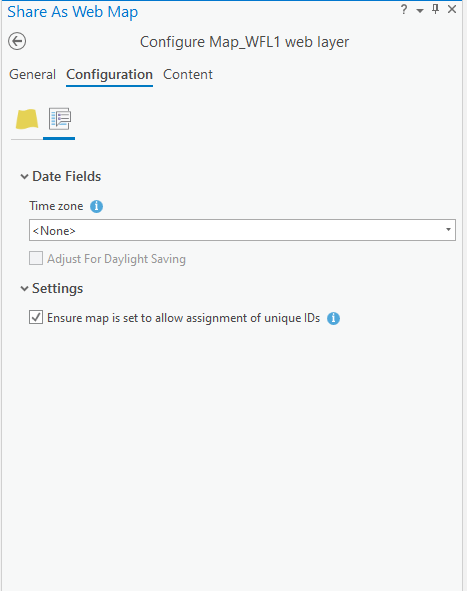
Task: Uncheck Ensure map allows unique IDs
Action: click(x=36, y=317)
